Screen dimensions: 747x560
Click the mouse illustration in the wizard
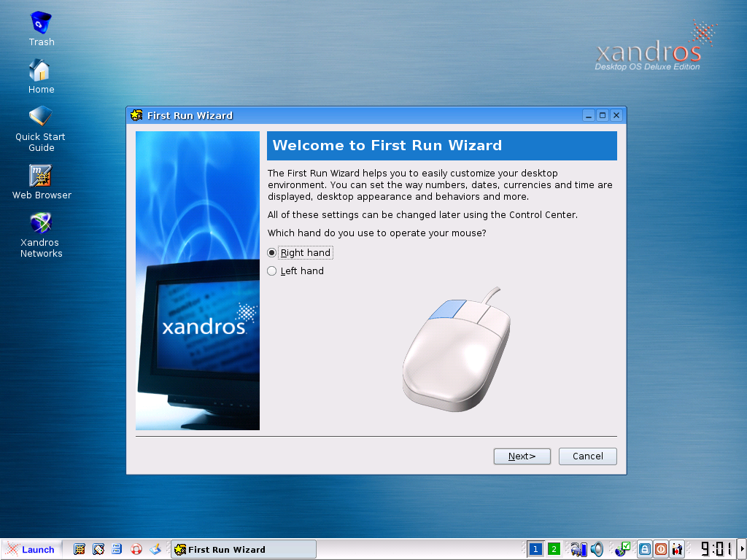(457, 349)
